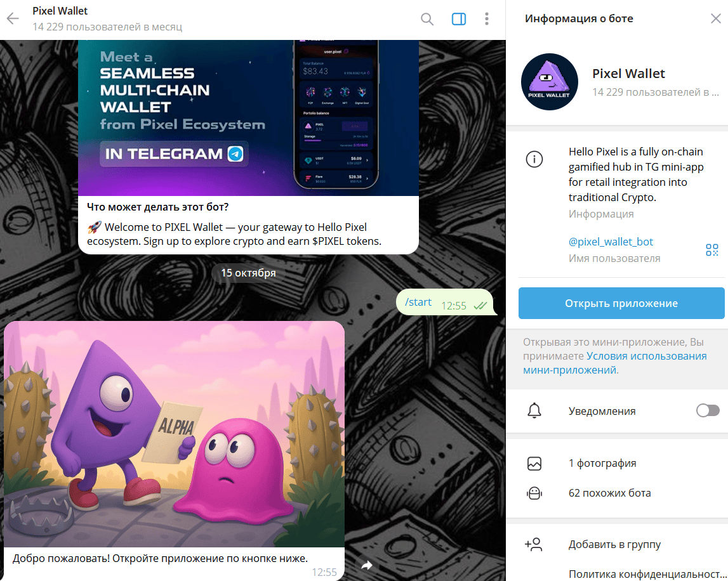Toggle the side panel icon
The height and width of the screenshot is (581, 728).
(x=458, y=19)
